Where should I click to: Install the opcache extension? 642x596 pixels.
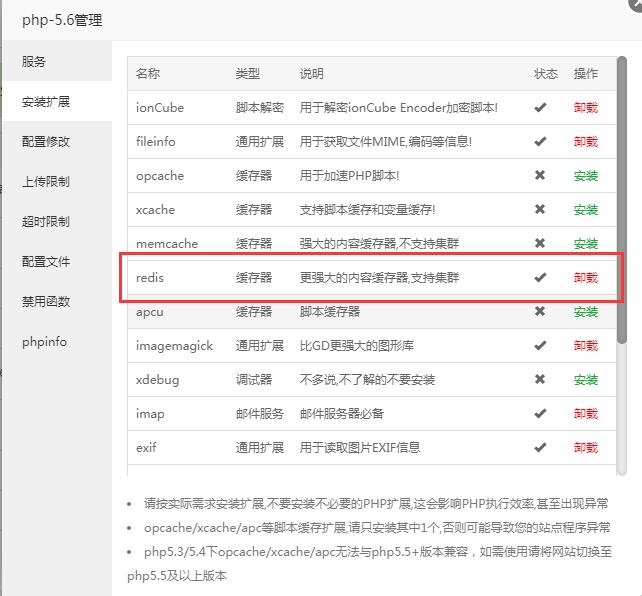585,176
